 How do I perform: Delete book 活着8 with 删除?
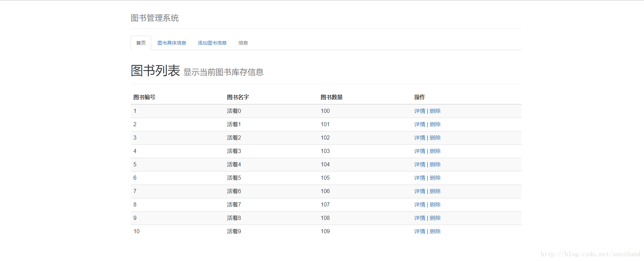[435, 218]
